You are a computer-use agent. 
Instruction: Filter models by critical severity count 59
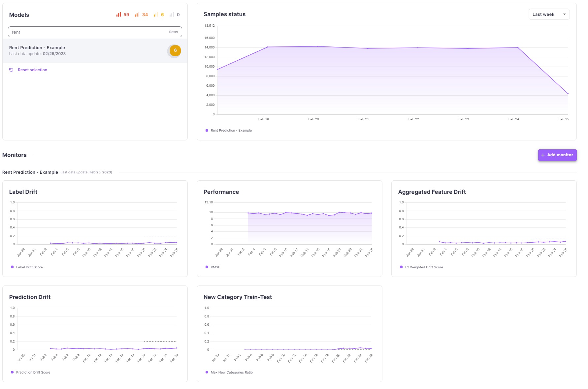coord(122,15)
